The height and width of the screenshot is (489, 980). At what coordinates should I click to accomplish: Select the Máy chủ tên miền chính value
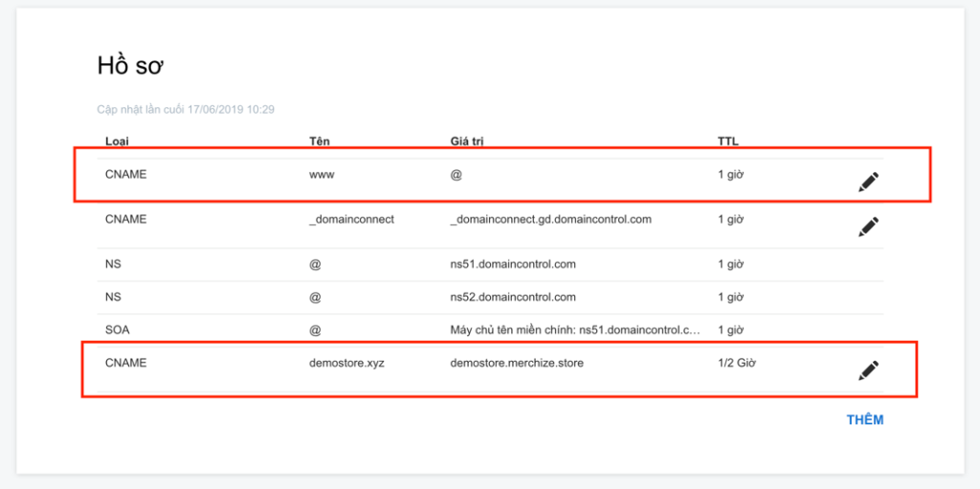point(575,329)
